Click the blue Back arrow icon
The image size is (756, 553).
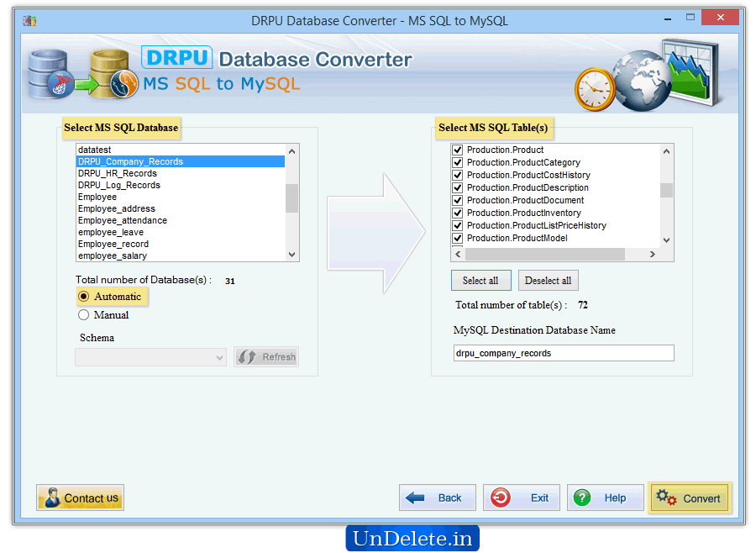415,498
